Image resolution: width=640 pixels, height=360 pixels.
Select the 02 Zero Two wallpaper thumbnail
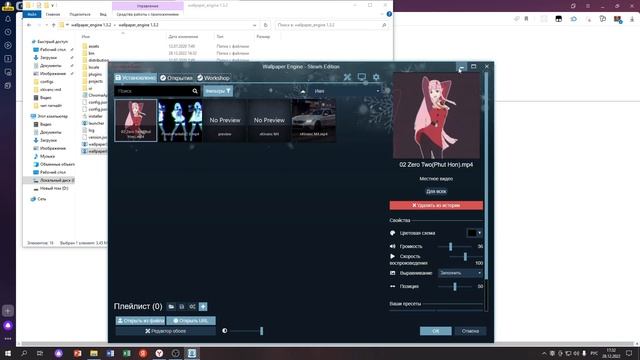point(136,120)
